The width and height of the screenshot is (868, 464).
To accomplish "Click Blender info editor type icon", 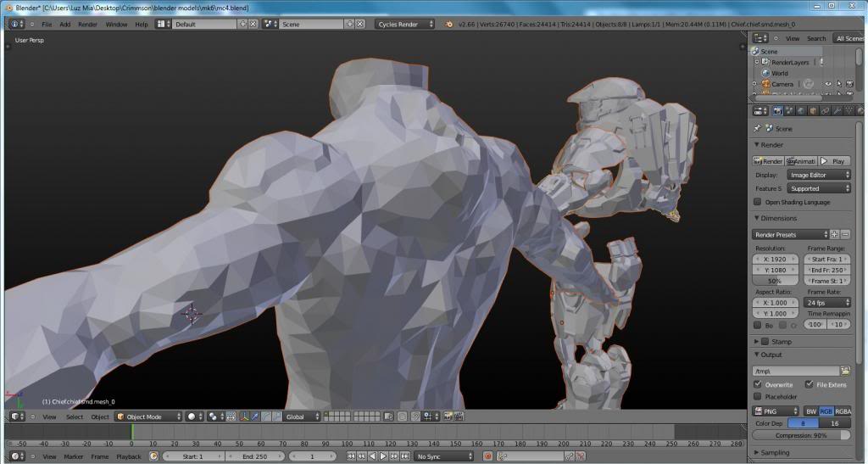I will pos(17,24).
